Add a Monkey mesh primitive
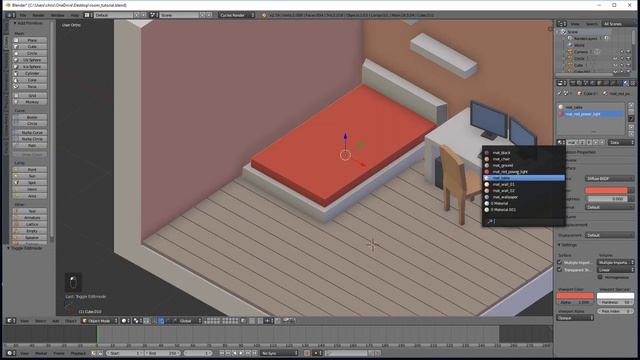The width and height of the screenshot is (640, 360). [x=30, y=102]
